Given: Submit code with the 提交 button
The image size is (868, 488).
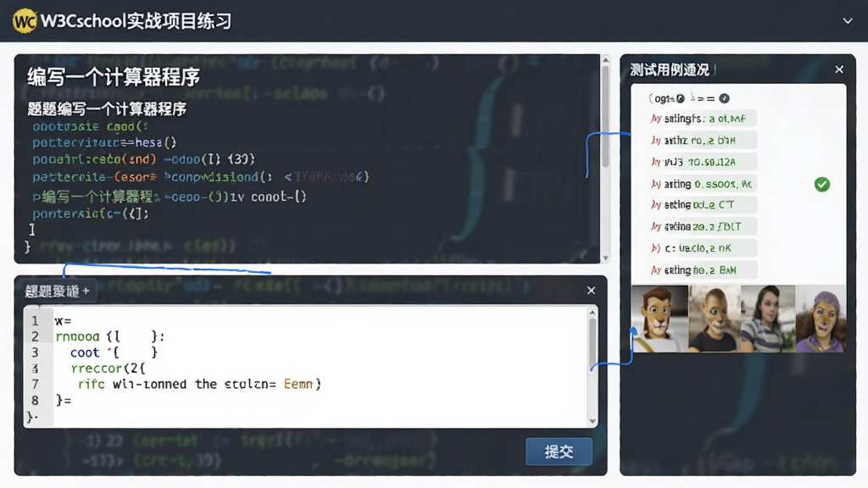Looking at the screenshot, I should pyautogui.click(x=559, y=452).
